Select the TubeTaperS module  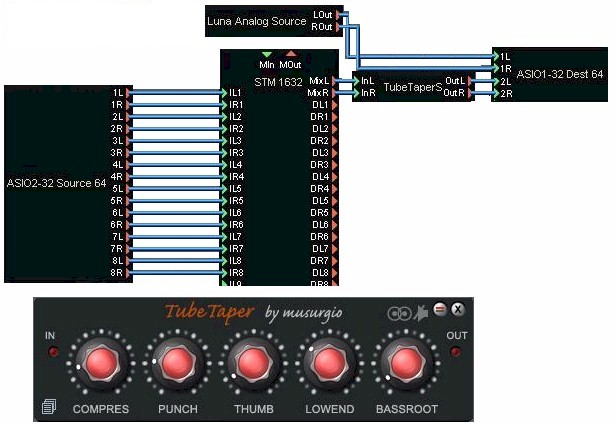pos(412,87)
